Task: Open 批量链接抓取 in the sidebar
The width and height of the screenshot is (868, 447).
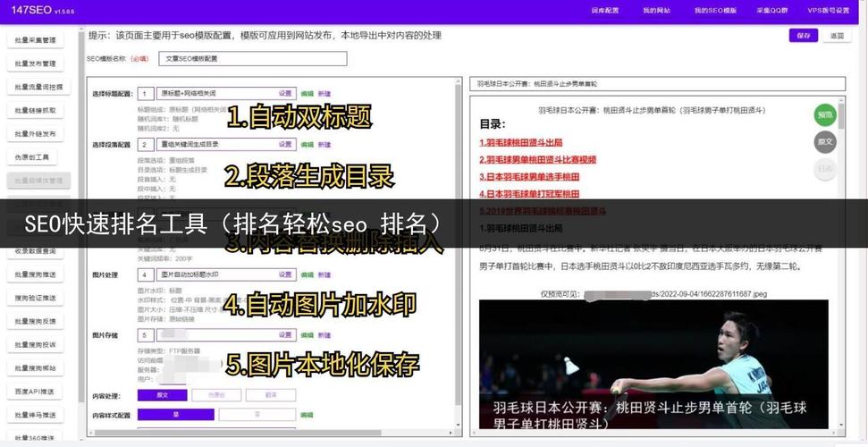Action: click(35, 110)
